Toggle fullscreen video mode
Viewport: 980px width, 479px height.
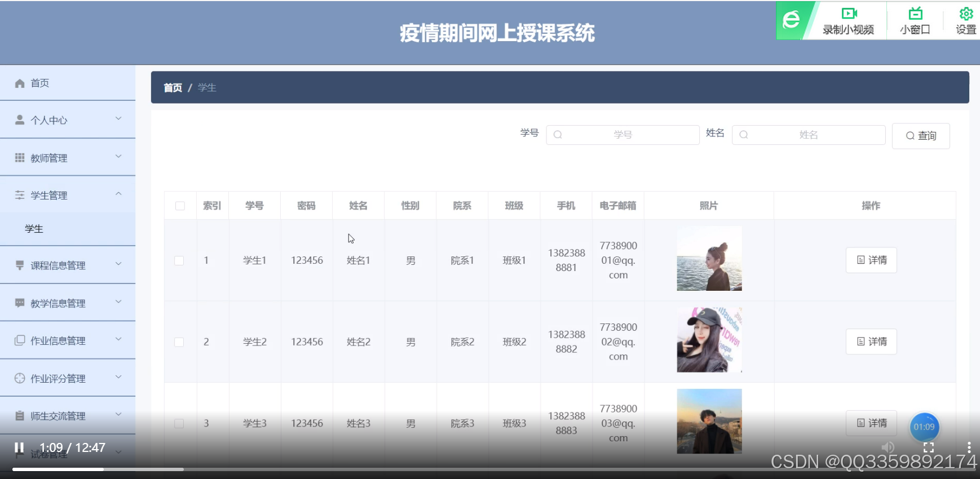(x=929, y=447)
